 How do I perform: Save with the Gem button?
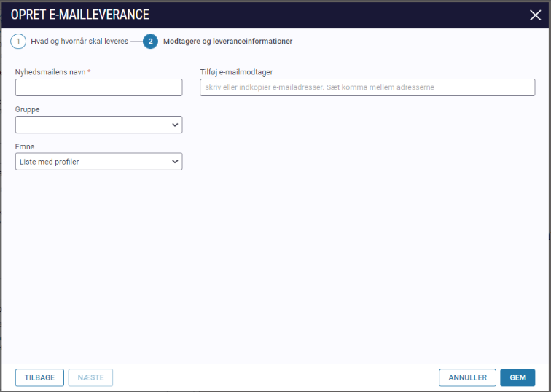517,377
